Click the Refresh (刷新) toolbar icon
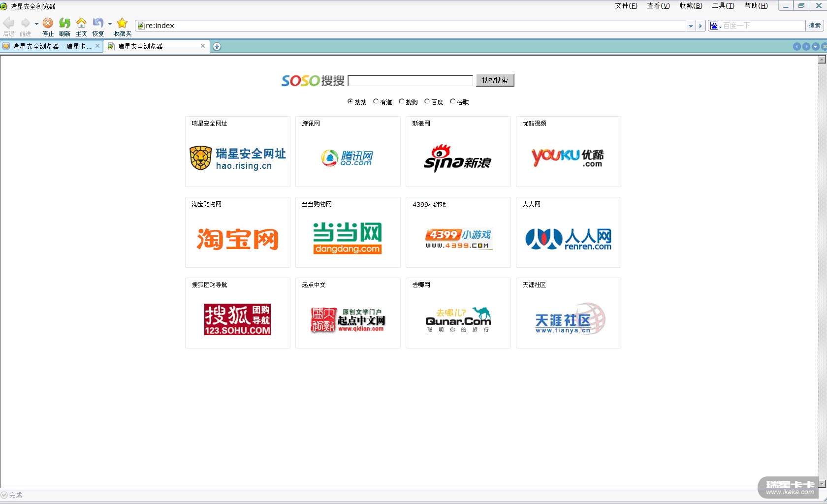 [64, 23]
